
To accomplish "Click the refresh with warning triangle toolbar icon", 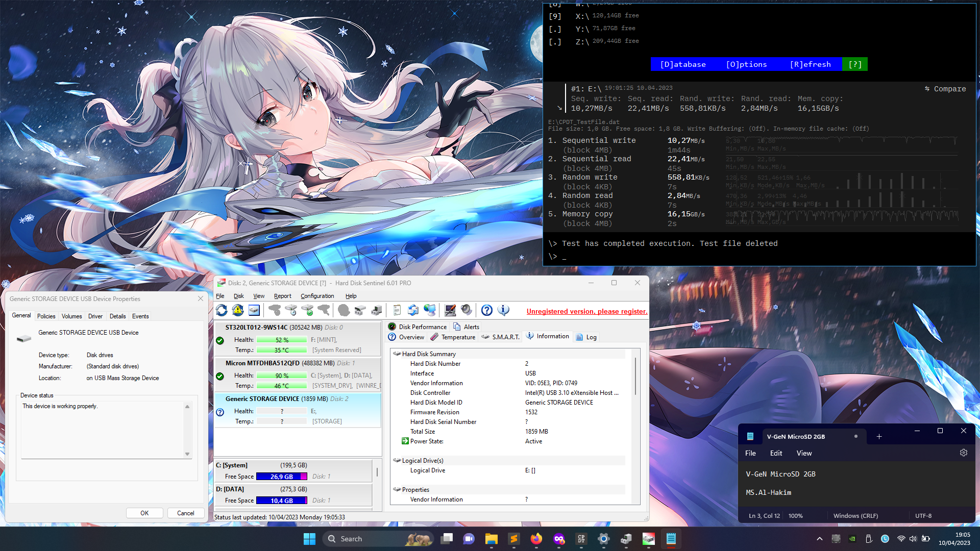I will (238, 310).
